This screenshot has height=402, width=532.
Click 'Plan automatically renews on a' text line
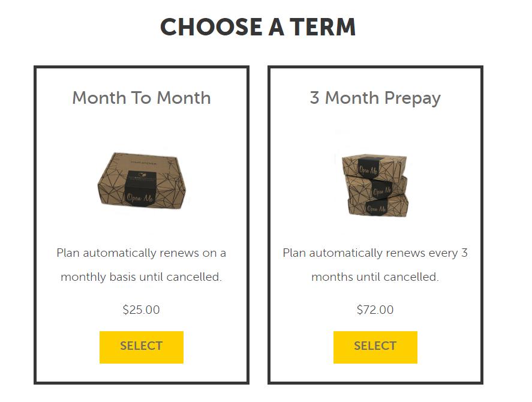point(141,253)
